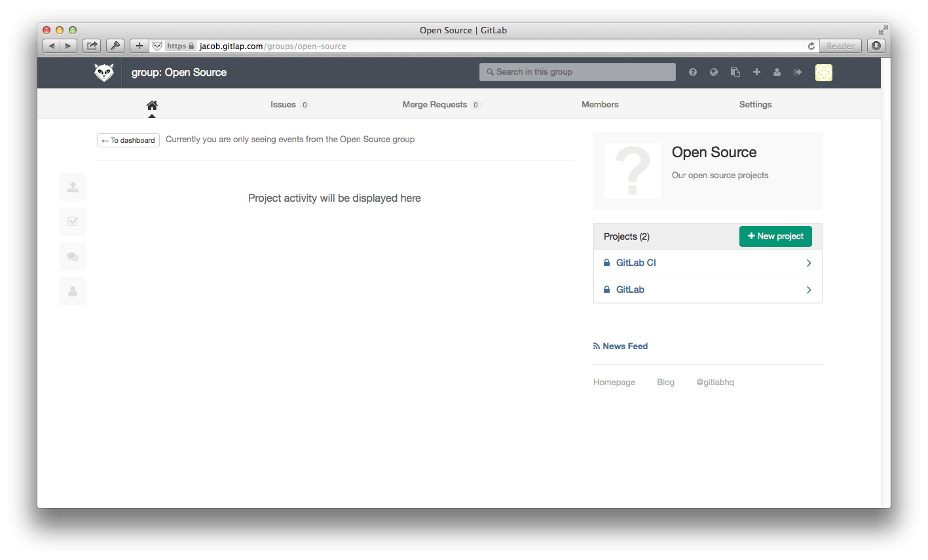This screenshot has height=560, width=928.
Task: Click the plus icon in the header
Action: click(756, 72)
